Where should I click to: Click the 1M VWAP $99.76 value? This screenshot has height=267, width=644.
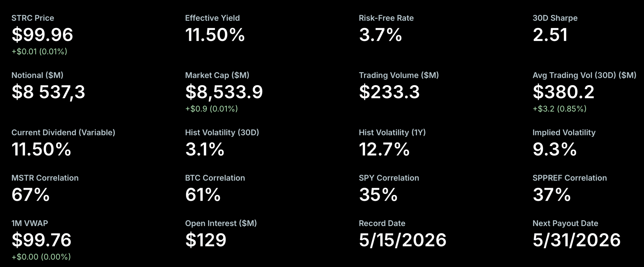coord(42,240)
